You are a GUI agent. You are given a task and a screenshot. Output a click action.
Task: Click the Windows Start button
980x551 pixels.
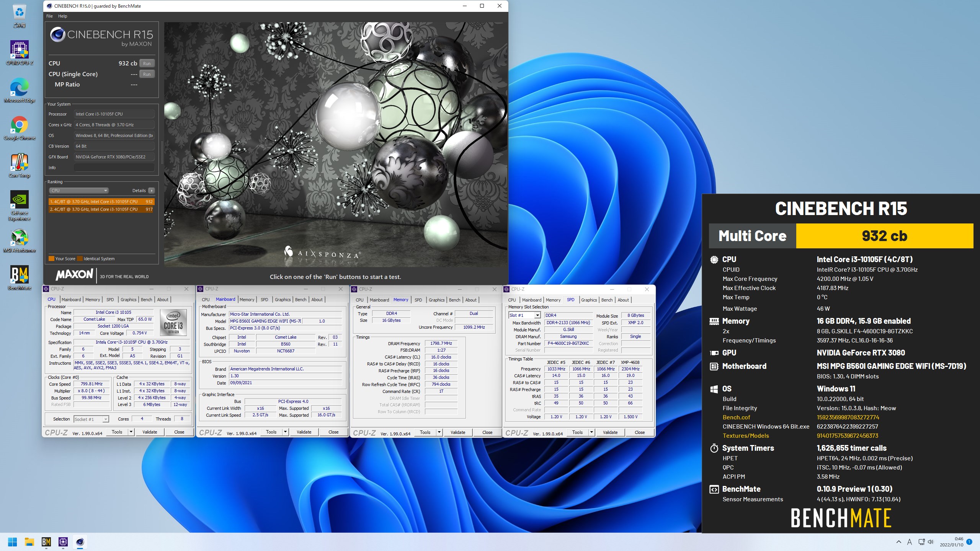[x=12, y=542]
